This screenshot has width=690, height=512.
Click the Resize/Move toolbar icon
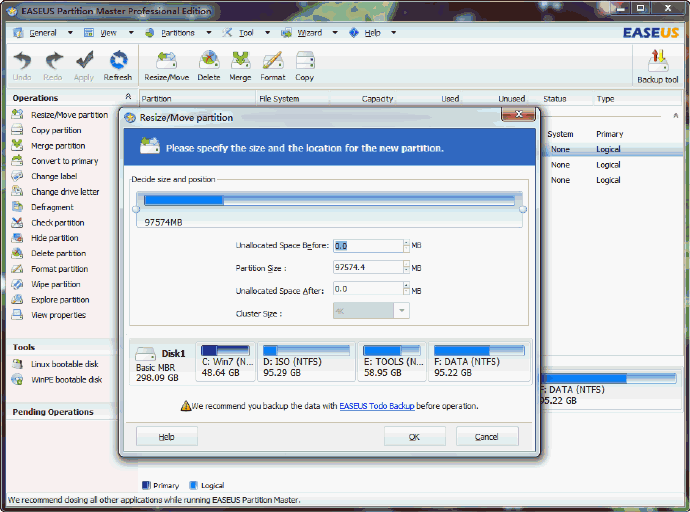click(167, 66)
